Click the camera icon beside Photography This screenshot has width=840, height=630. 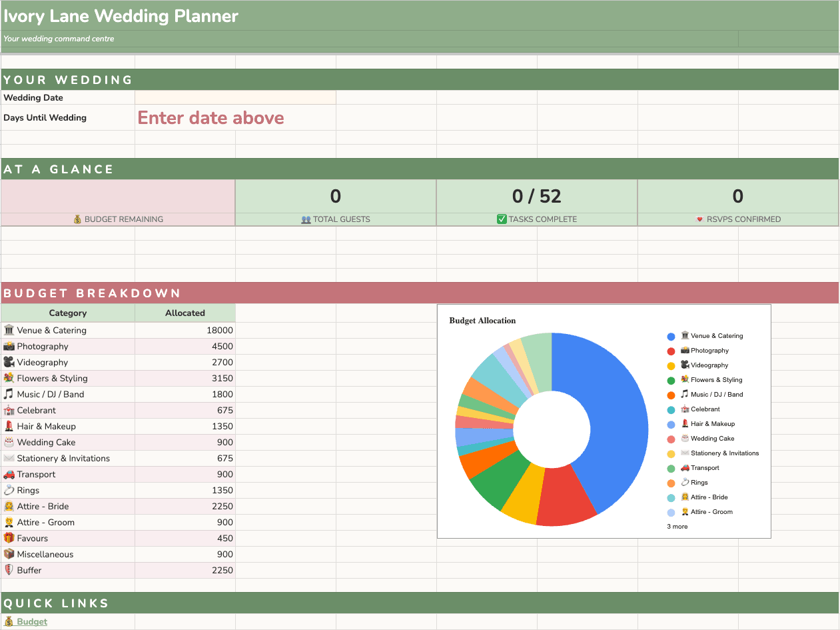click(8, 346)
